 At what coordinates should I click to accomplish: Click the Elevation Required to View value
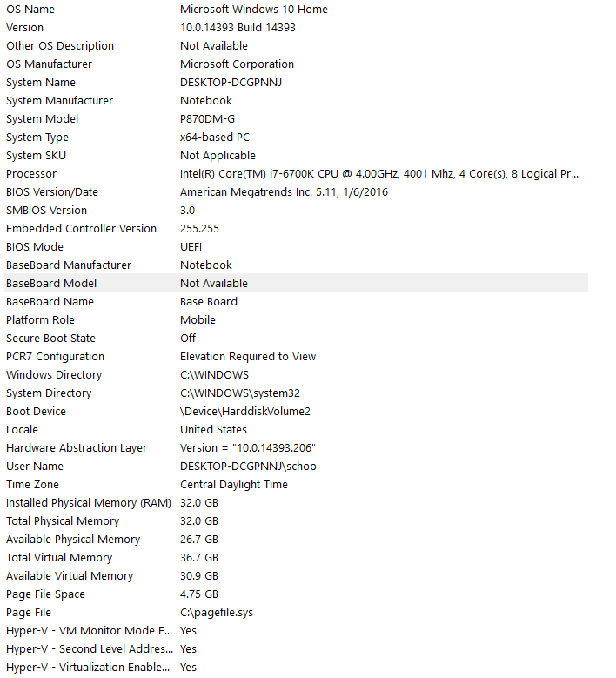tap(248, 356)
